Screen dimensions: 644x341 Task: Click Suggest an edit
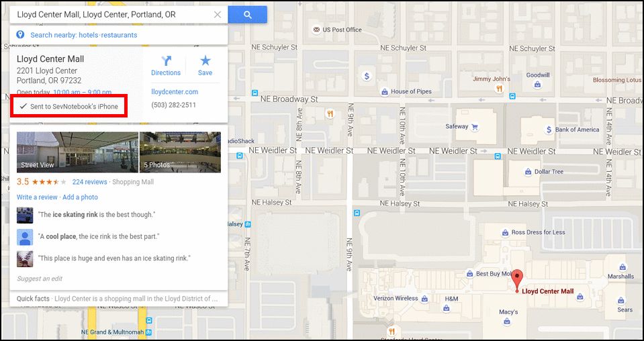[x=40, y=279]
